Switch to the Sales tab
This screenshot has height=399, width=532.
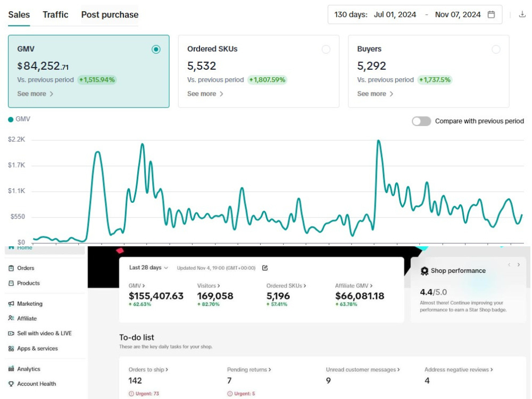pyautogui.click(x=19, y=14)
